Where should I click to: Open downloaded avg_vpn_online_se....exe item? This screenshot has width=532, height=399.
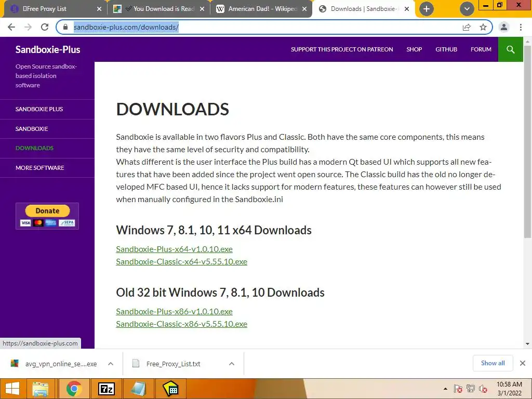pos(54,364)
